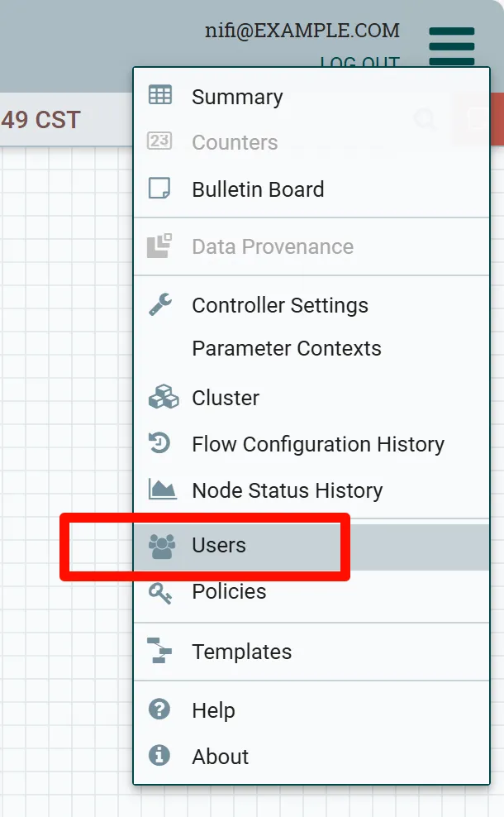Click the Node Status History chart icon
Viewport: 504px width, 817px height.
(162, 490)
